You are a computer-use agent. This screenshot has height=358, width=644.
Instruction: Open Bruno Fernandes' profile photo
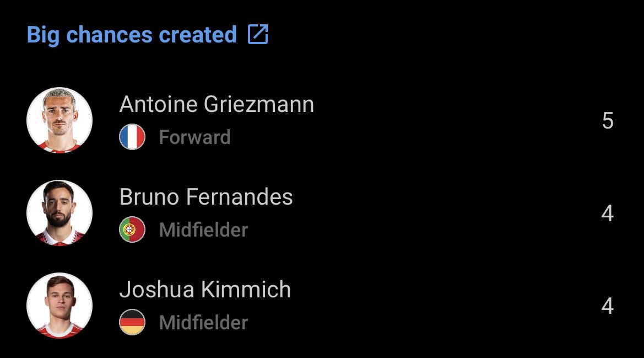tap(59, 213)
